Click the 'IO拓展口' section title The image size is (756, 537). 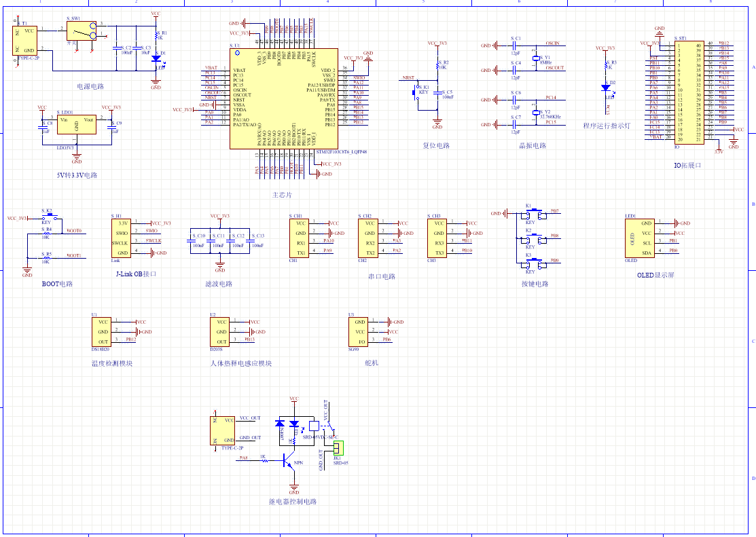click(687, 166)
